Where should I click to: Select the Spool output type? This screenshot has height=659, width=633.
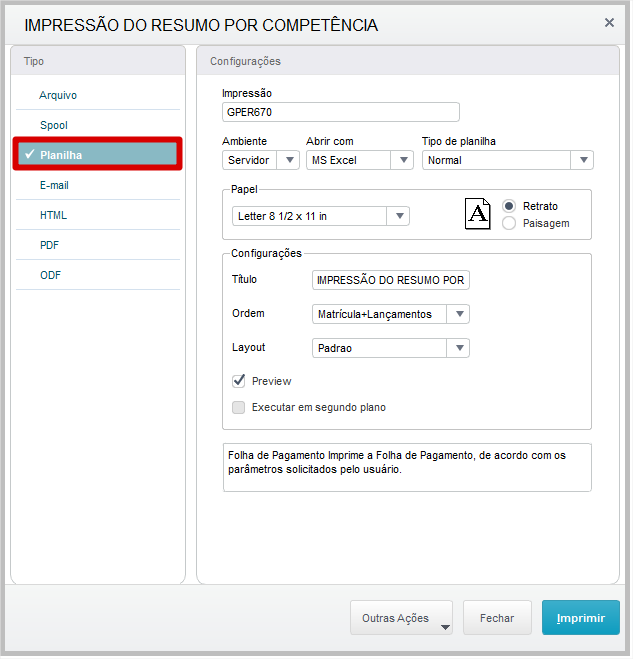click(98, 125)
